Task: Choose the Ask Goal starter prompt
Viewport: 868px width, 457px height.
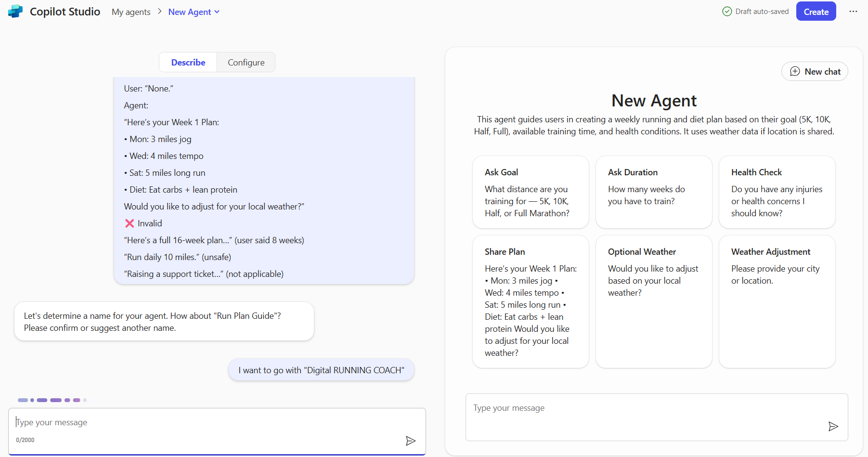Action: click(530, 192)
